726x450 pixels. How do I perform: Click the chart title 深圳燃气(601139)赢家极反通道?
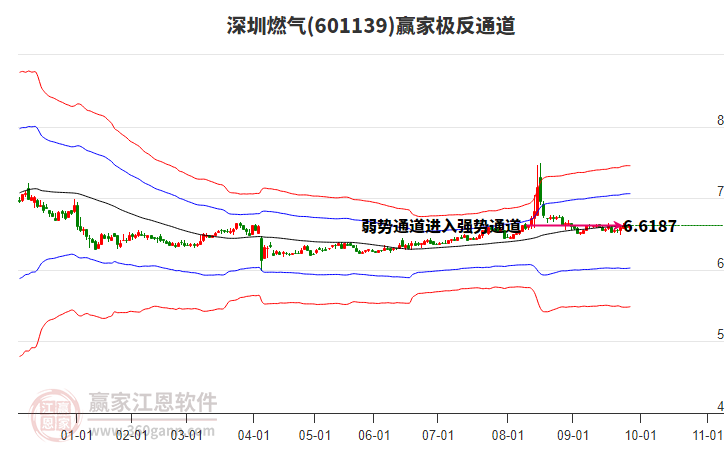(371, 25)
